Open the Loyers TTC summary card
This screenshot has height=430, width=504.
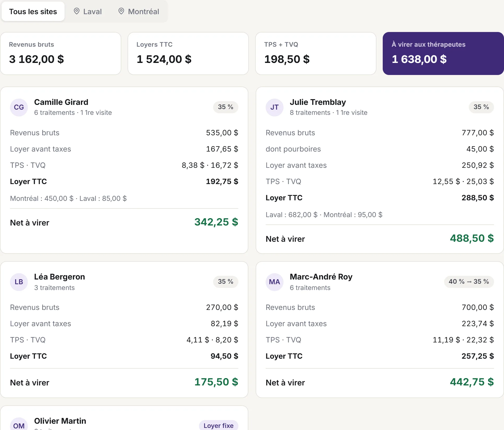click(x=188, y=53)
